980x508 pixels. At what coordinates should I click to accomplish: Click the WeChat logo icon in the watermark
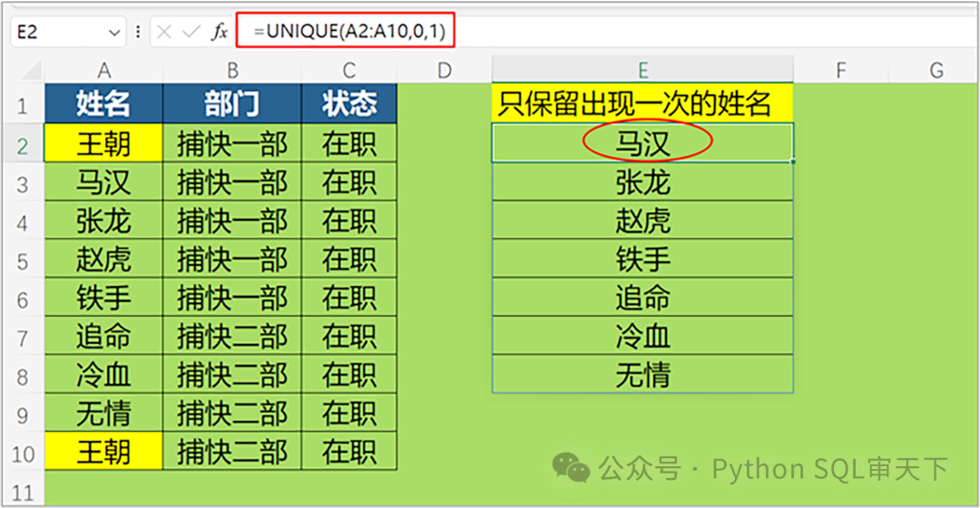[x=572, y=468]
